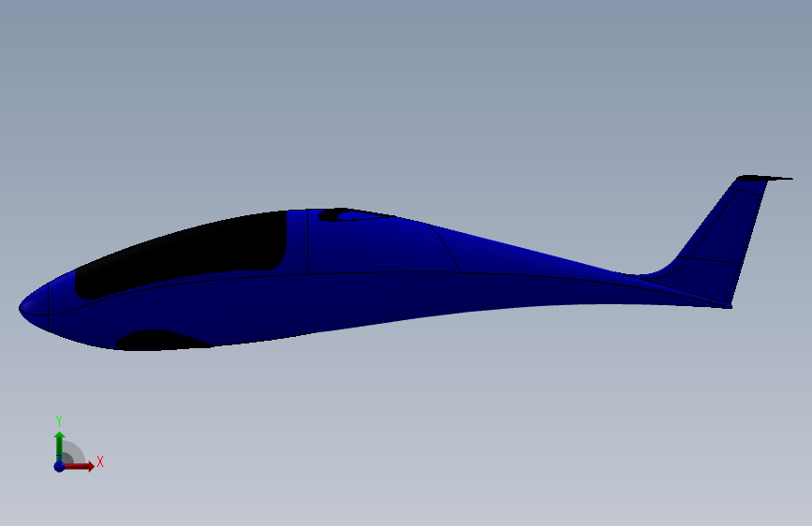Click the blue Z axis ball of triad
The height and width of the screenshot is (526, 812).
pyautogui.click(x=59, y=466)
